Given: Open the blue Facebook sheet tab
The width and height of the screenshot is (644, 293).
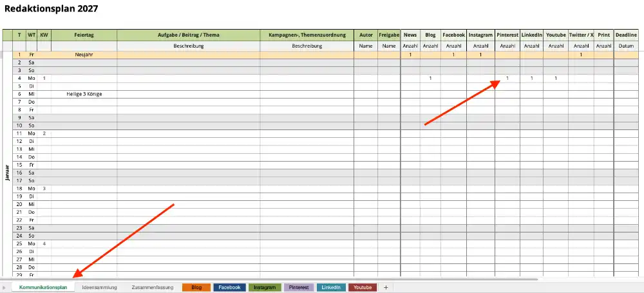Looking at the screenshot, I should 230,287.
